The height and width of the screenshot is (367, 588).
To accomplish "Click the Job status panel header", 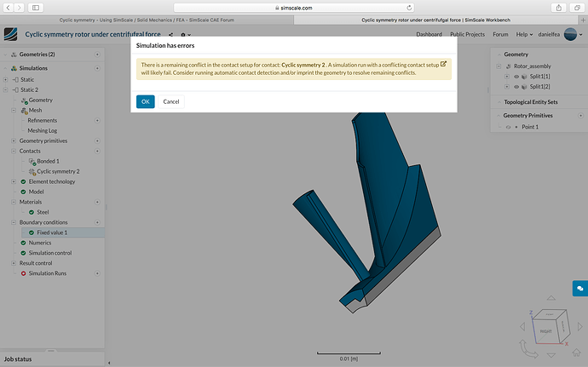I will (52, 359).
